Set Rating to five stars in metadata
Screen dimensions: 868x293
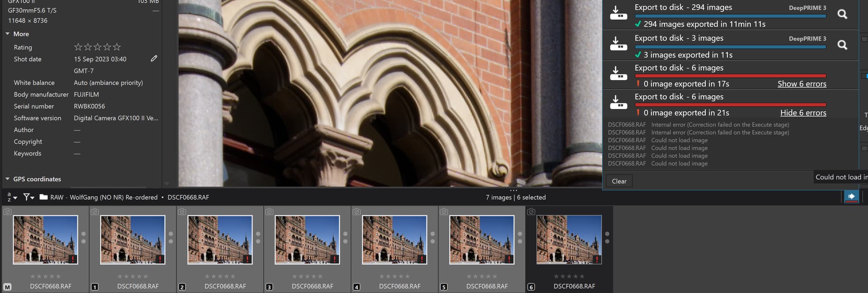[x=117, y=47]
